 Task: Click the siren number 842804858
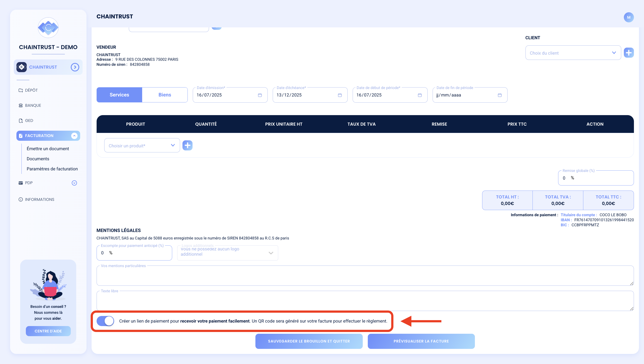pyautogui.click(x=140, y=65)
